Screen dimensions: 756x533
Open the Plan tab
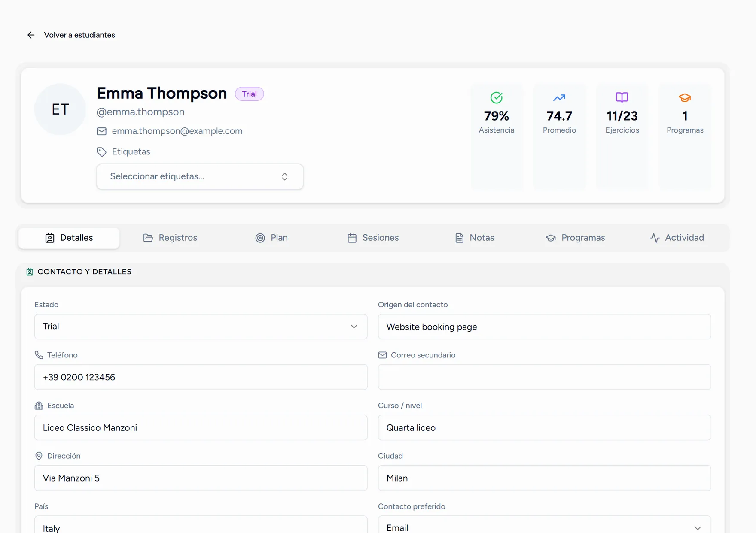[271, 238]
